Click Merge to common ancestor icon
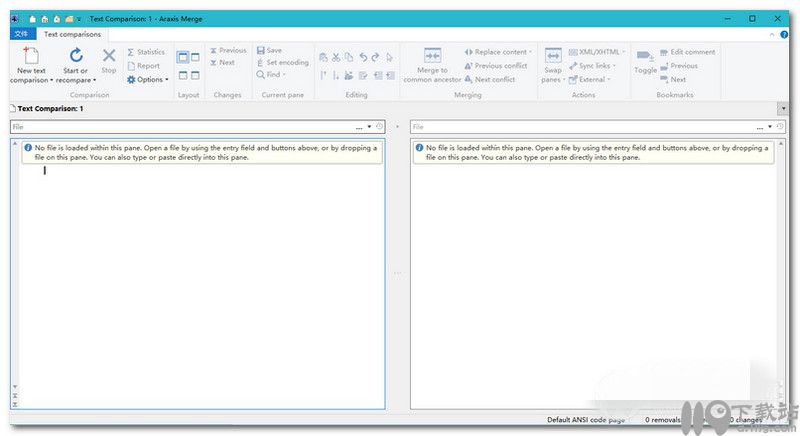The height and width of the screenshot is (436, 800). point(432,56)
